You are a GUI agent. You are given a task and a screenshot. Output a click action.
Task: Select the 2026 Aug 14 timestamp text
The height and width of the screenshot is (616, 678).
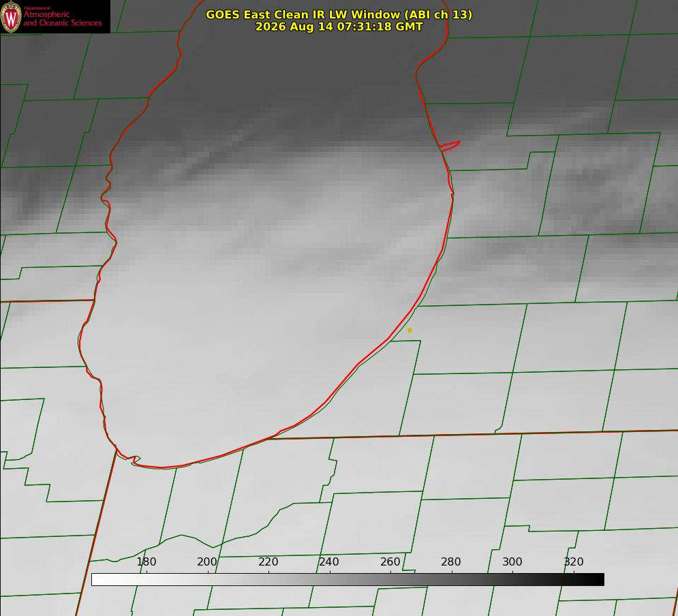pyautogui.click(x=339, y=27)
